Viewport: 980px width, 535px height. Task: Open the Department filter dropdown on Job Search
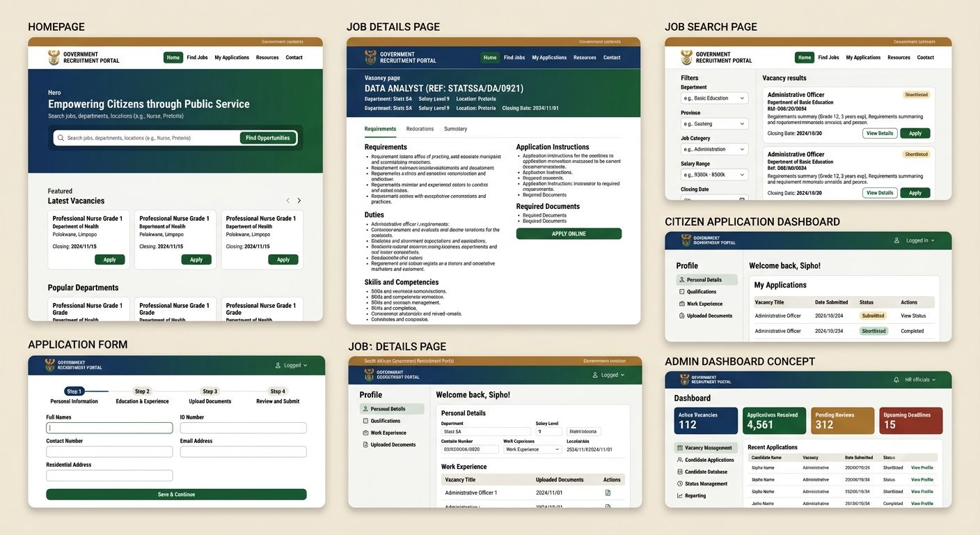point(715,98)
